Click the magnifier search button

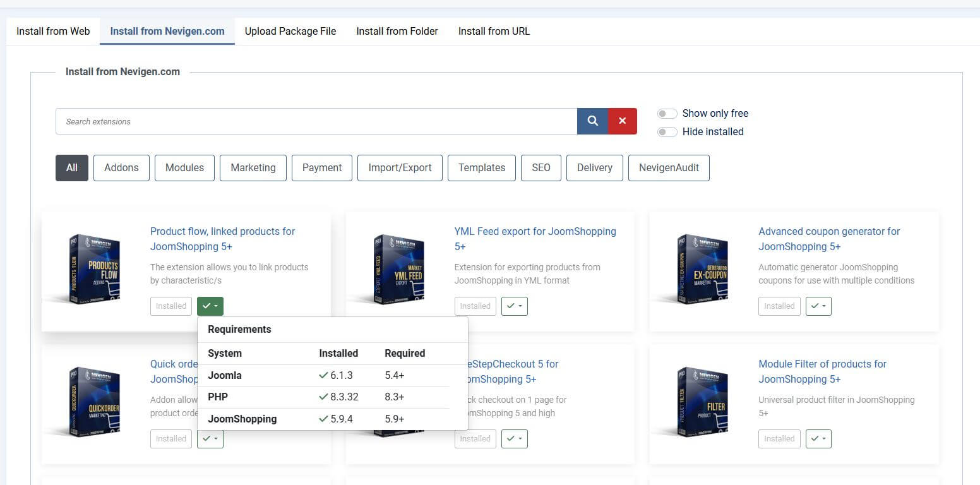pos(592,121)
